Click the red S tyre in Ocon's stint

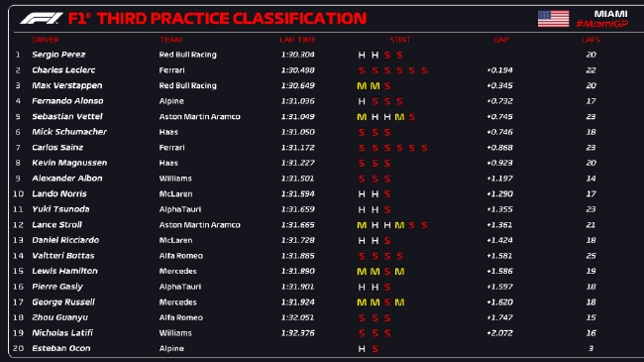375,348
